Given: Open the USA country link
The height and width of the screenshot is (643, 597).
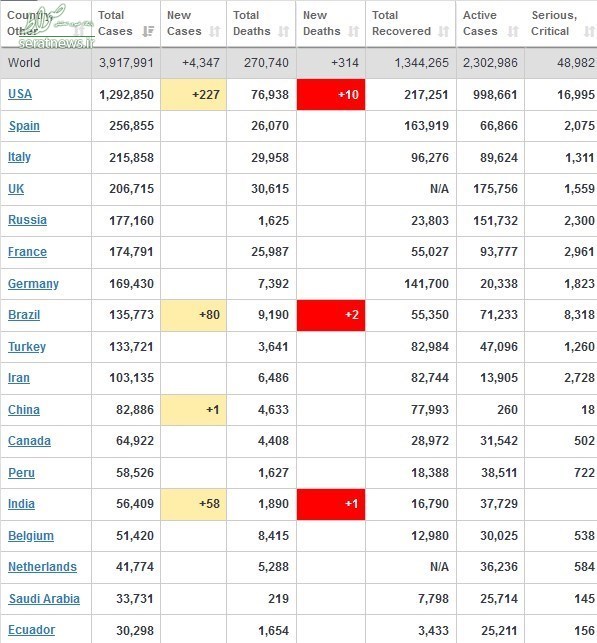Looking at the screenshot, I should pyautogui.click(x=20, y=94).
